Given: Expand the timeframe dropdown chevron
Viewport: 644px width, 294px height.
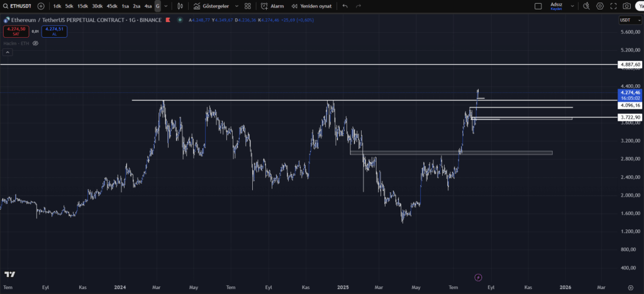Looking at the screenshot, I should [166, 6].
